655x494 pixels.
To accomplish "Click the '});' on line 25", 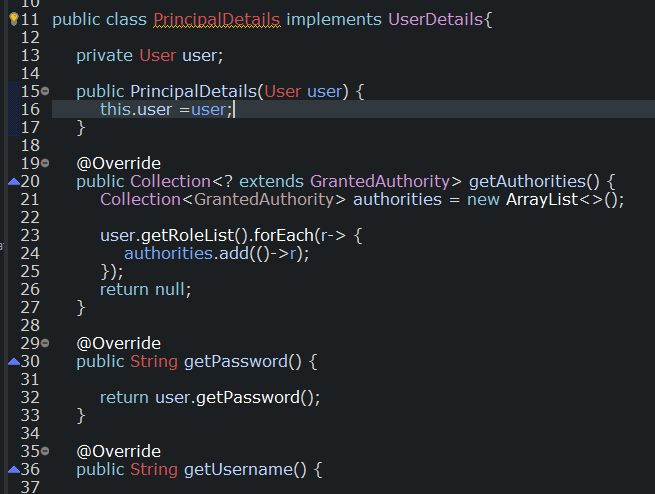I will (x=112, y=272).
